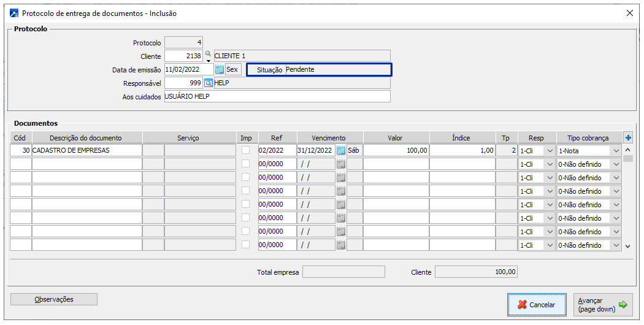The height and width of the screenshot is (325, 644).
Task: Enable the Imp checkbox in third row
Action: point(245,177)
